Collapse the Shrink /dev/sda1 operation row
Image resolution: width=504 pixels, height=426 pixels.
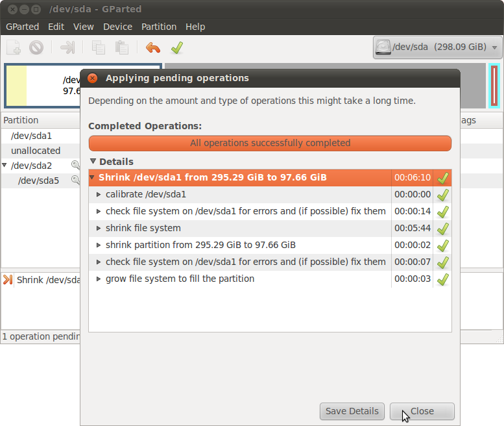92,177
